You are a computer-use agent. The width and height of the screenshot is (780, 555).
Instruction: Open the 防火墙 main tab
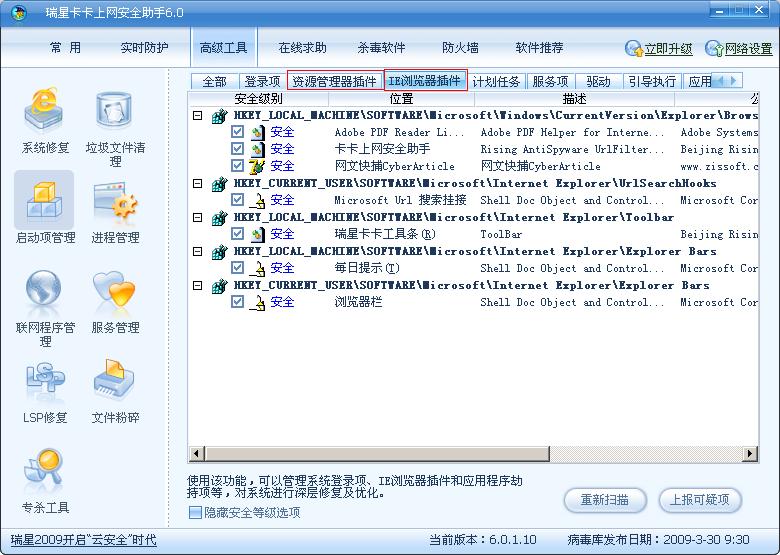(x=460, y=48)
